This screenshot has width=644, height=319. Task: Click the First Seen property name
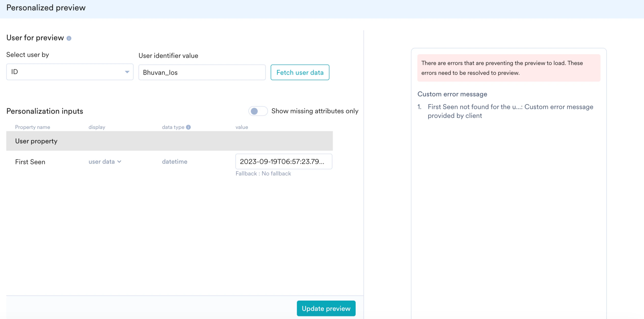tap(30, 162)
